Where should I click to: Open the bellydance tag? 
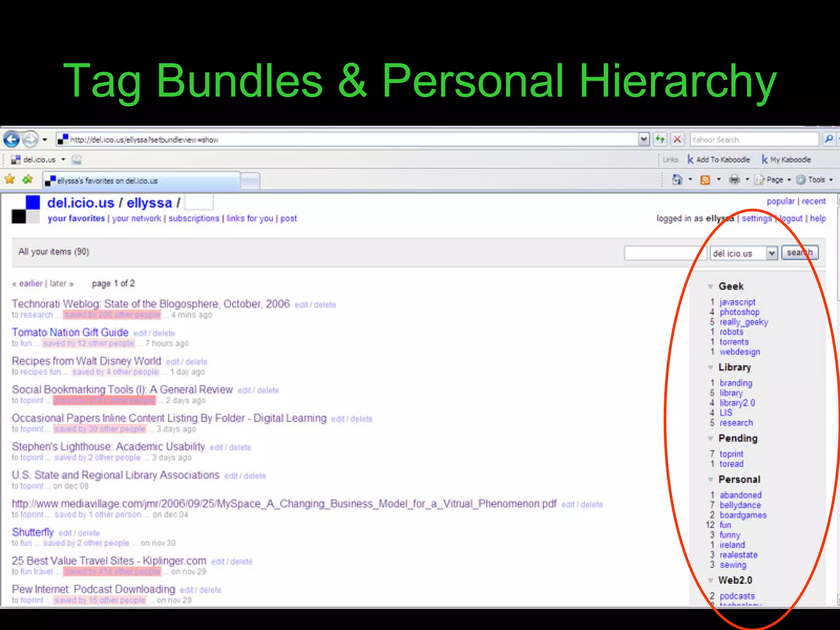(740, 505)
